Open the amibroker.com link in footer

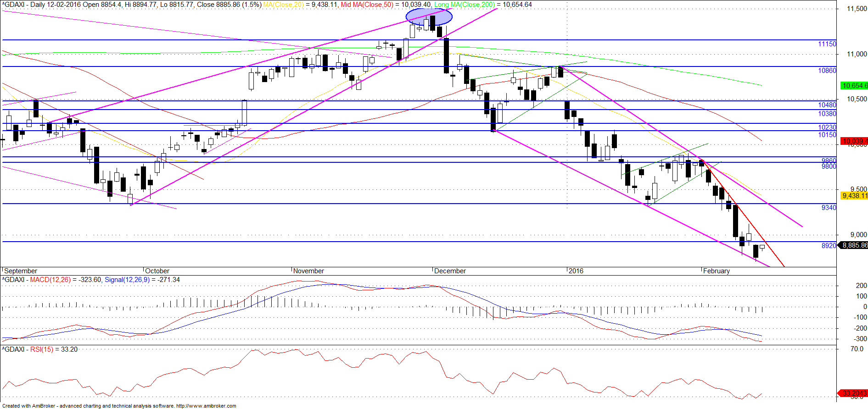tap(206, 406)
